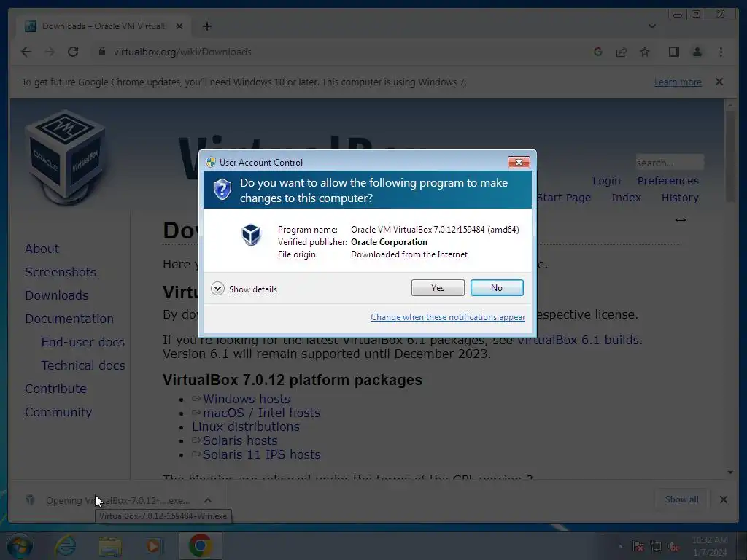Viewport: 747px width, 560px height.
Task: Click the Action Center flag tray icon
Action: 638,546
